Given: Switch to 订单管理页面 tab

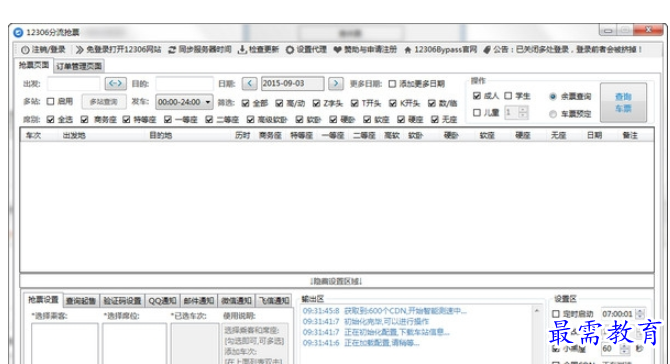Looking at the screenshot, I should click(79, 66).
